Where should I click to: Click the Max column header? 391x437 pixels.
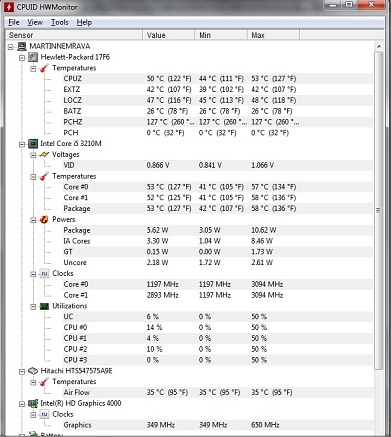pyautogui.click(x=274, y=35)
